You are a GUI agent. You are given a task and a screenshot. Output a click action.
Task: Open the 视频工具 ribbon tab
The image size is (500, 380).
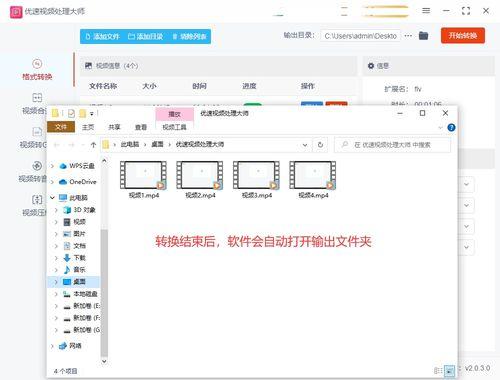pos(174,127)
